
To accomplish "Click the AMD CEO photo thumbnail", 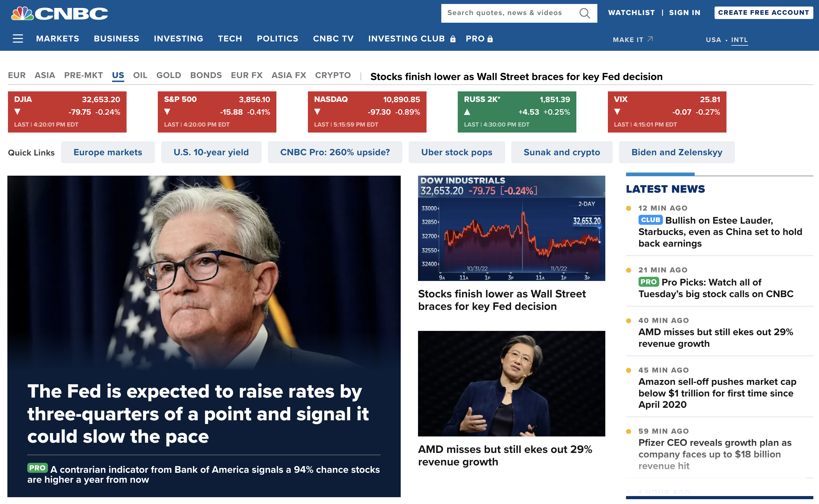I will coord(511,384).
